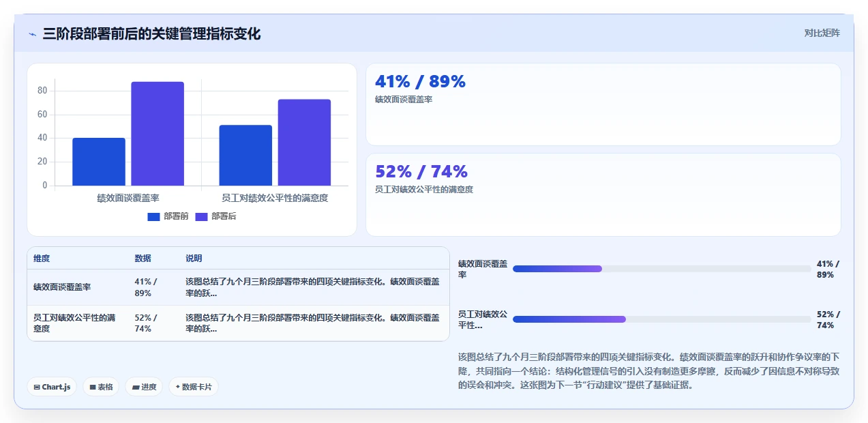Click the 三阶段部署前后的关键管理指标变化 title

[151, 33]
